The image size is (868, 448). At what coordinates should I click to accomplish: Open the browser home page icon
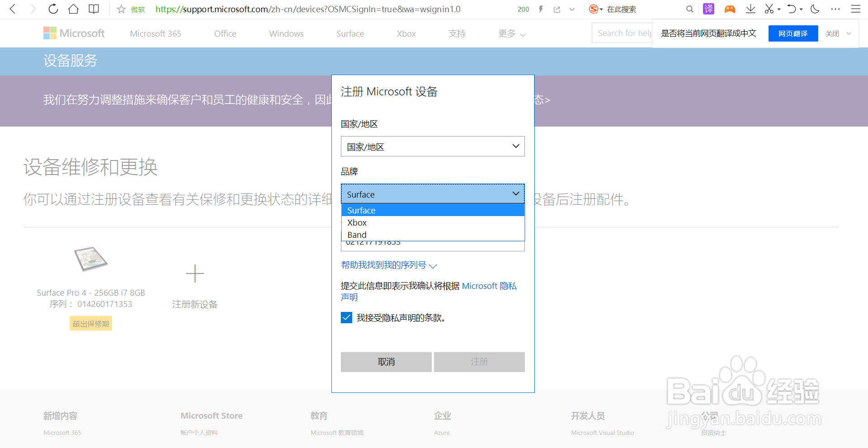tap(73, 9)
